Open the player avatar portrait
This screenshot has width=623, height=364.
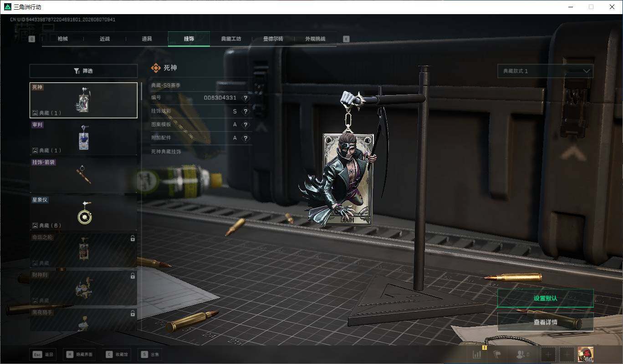pyautogui.click(x=585, y=354)
